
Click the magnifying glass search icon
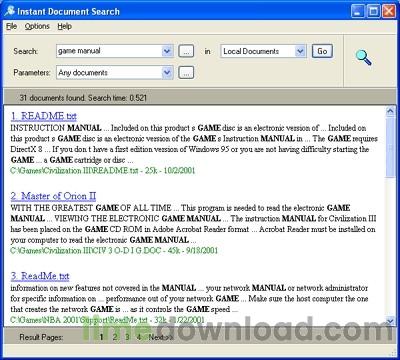pyautogui.click(x=363, y=58)
